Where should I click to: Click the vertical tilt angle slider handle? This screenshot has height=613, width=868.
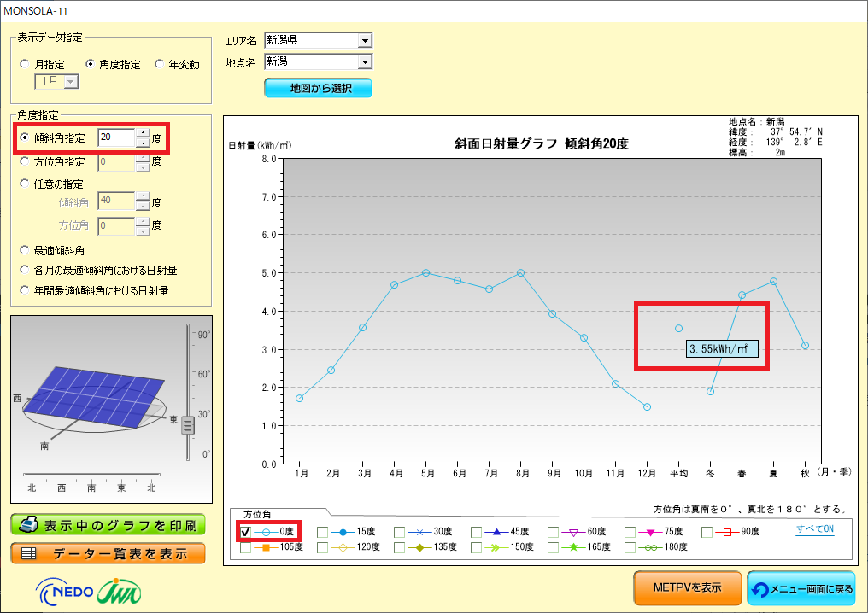[x=188, y=425]
